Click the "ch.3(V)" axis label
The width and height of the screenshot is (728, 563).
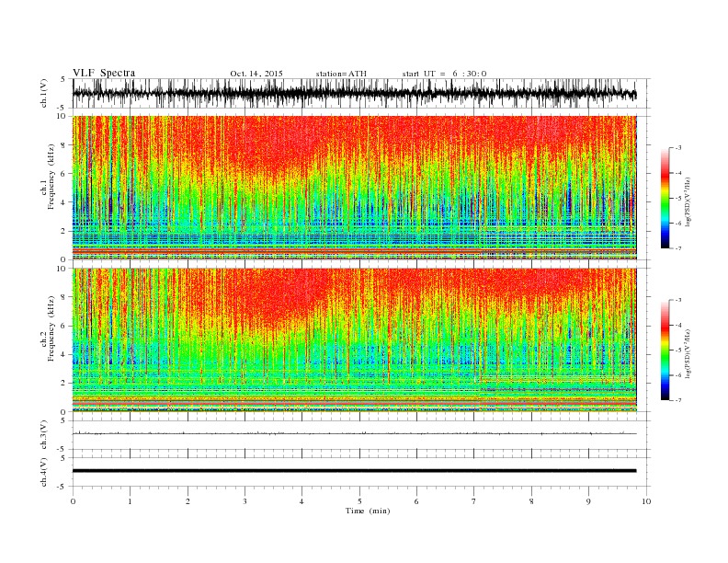(44, 435)
